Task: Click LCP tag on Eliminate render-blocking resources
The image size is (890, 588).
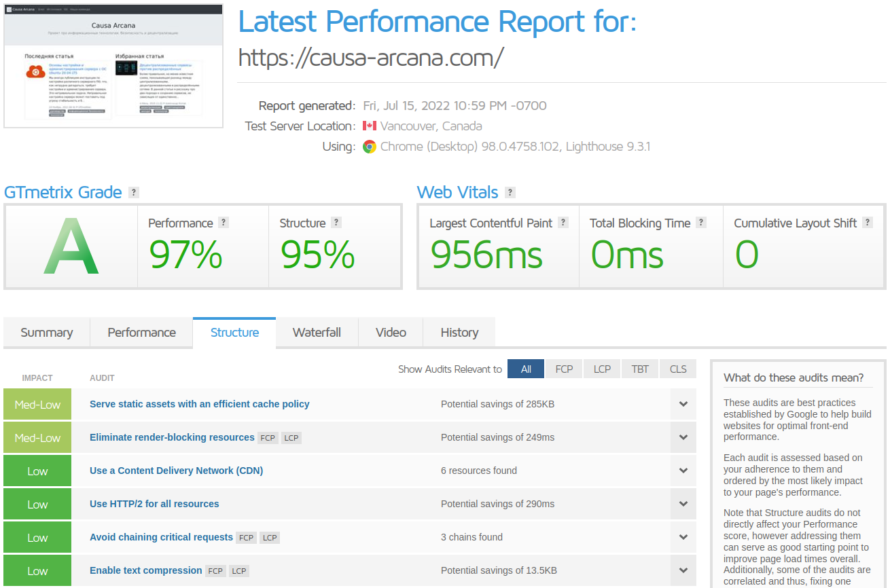Action: coord(291,438)
